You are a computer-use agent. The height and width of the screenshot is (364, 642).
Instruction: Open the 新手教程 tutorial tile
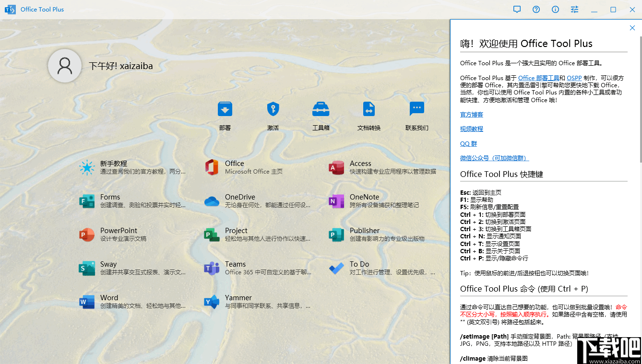coord(120,167)
